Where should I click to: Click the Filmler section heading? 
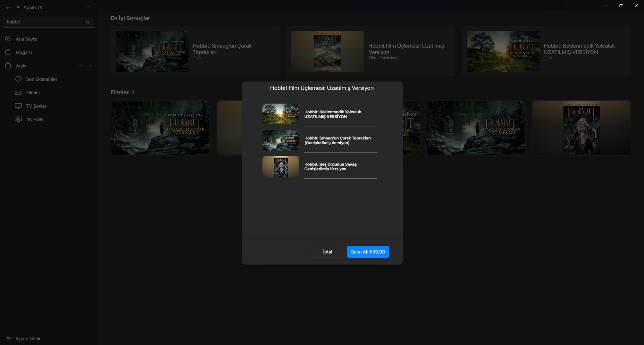pyautogui.click(x=120, y=92)
